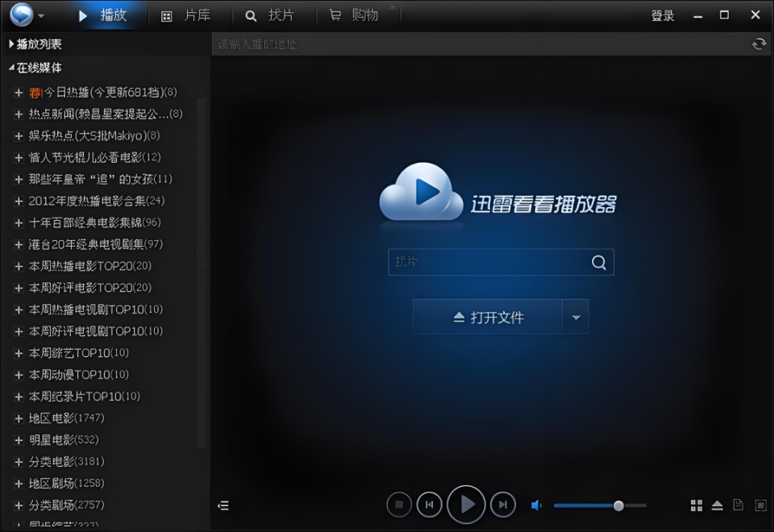Click the 打开文件 button

point(488,317)
